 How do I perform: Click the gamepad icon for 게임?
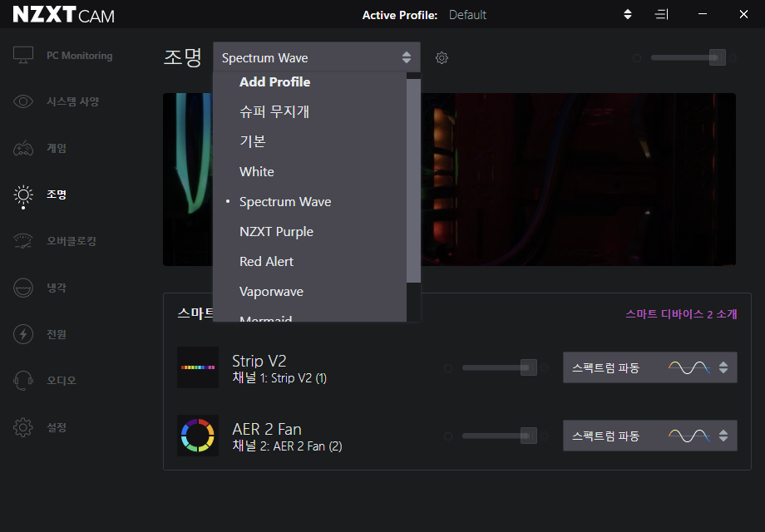pos(23,148)
